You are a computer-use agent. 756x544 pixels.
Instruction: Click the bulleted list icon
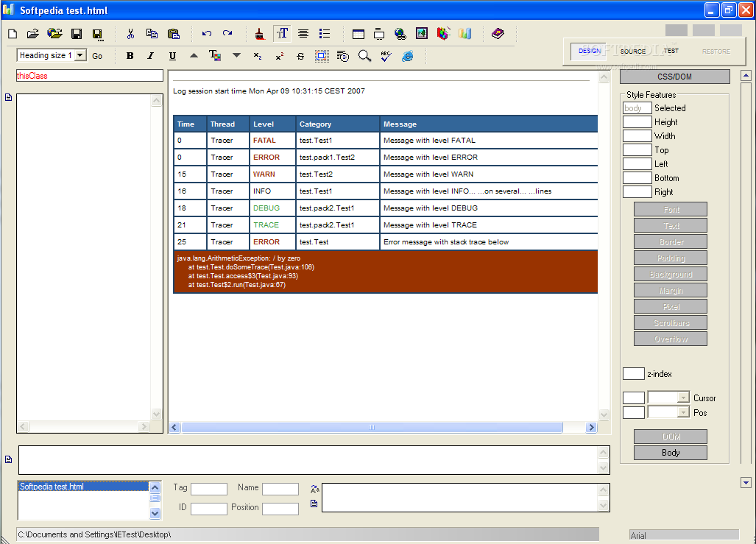[325, 34]
